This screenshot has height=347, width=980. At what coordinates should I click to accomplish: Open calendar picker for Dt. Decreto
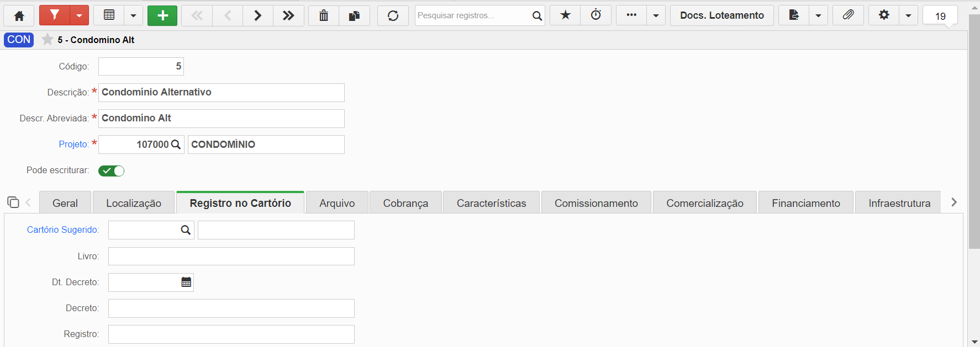186,282
